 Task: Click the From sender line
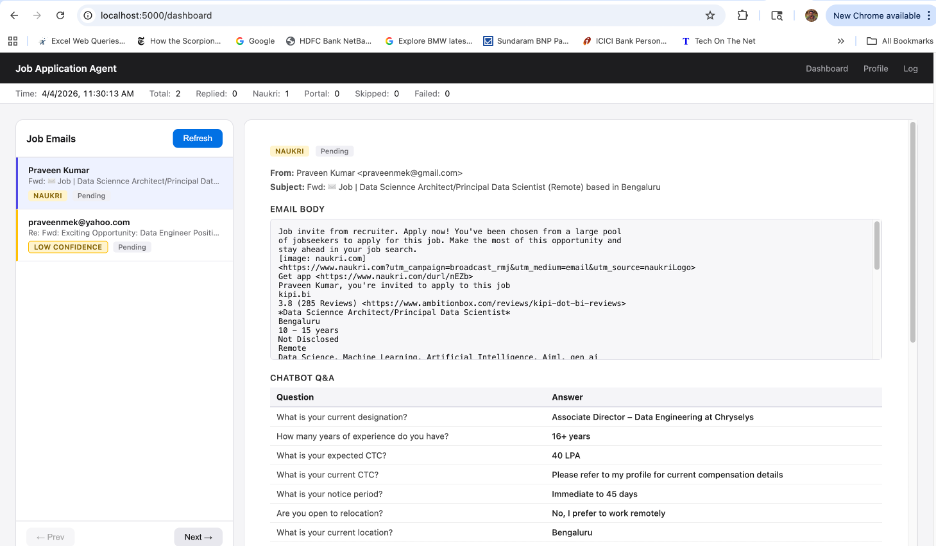pos(366,173)
